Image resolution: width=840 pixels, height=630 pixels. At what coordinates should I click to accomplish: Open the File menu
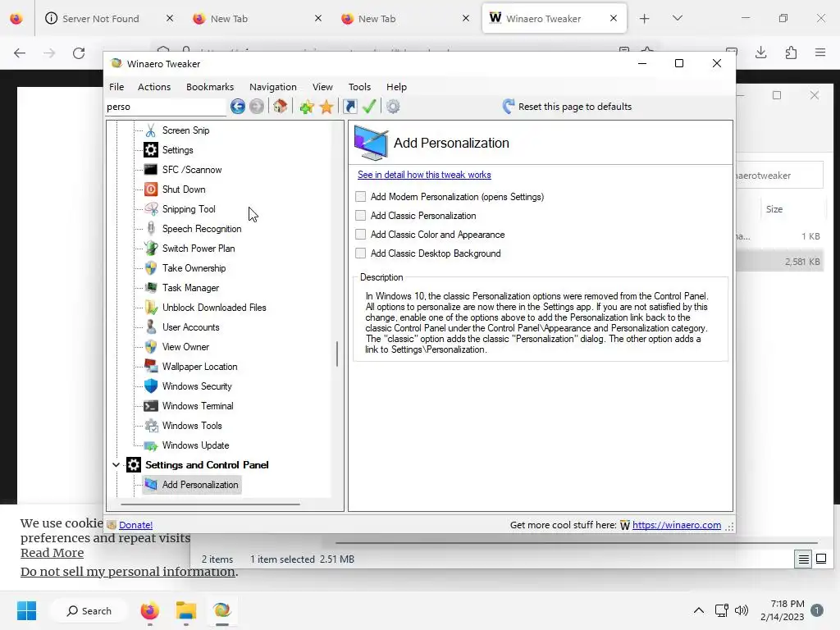(x=116, y=87)
